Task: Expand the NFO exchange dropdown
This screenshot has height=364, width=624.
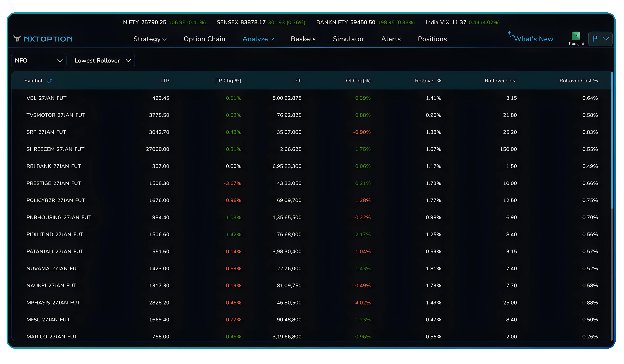Action: tap(39, 61)
